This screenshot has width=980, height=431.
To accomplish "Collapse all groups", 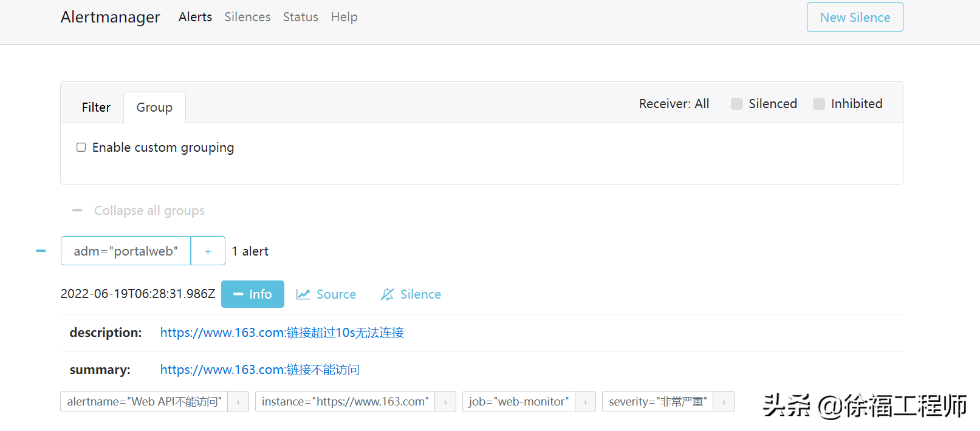I will coord(139,211).
